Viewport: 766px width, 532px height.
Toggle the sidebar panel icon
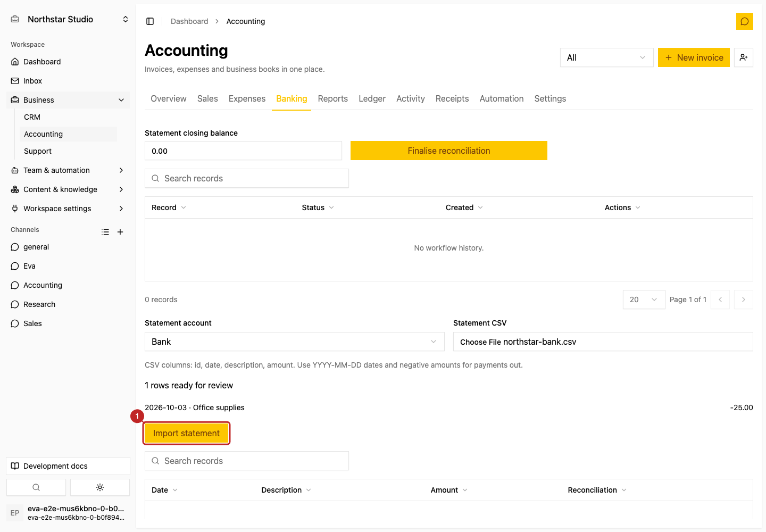tap(150, 21)
